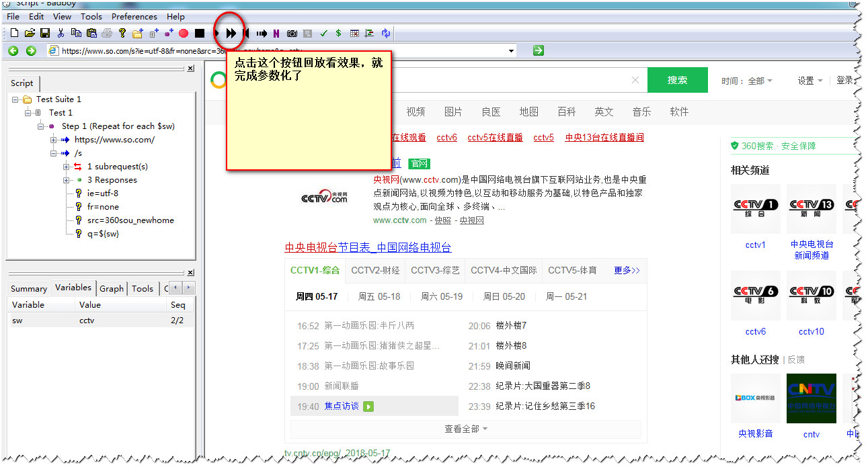
Task: Add an assertion using the green checkmark icon
Action: click(x=323, y=33)
